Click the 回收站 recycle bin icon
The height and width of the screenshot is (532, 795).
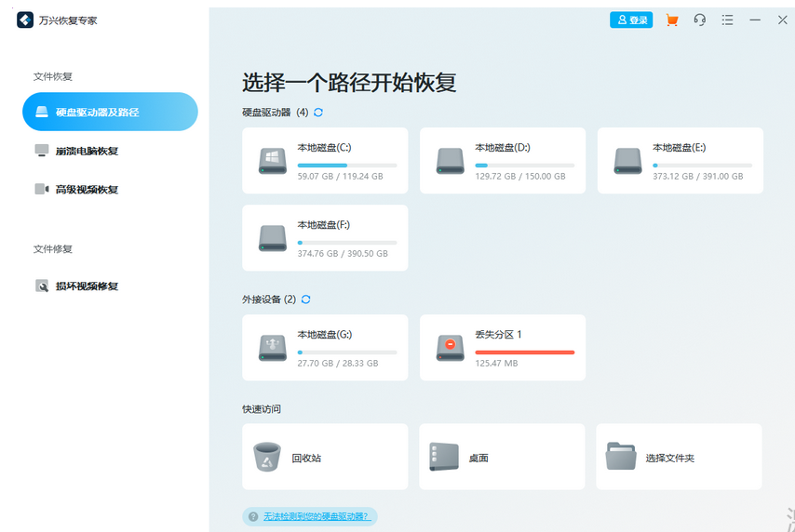click(267, 457)
